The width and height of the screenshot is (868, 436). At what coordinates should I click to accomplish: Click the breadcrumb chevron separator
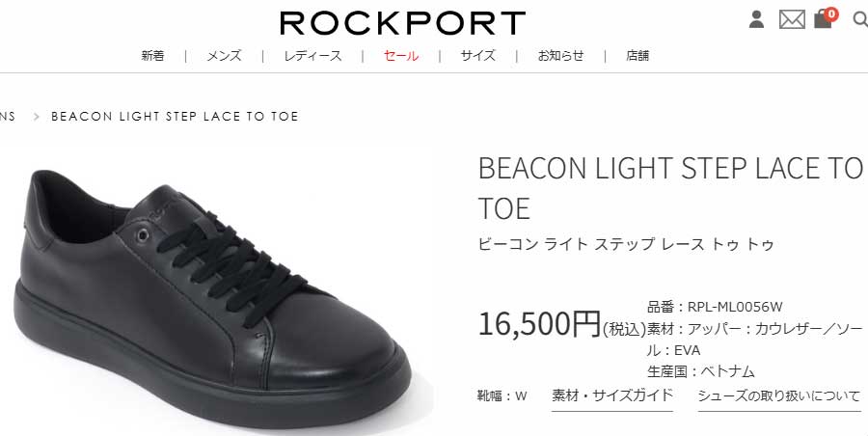tap(37, 117)
